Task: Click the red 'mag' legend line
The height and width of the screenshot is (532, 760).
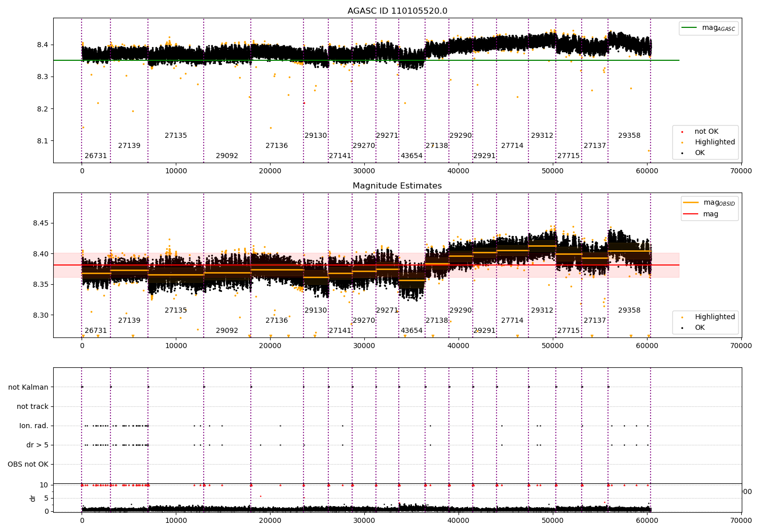Action: click(691, 214)
